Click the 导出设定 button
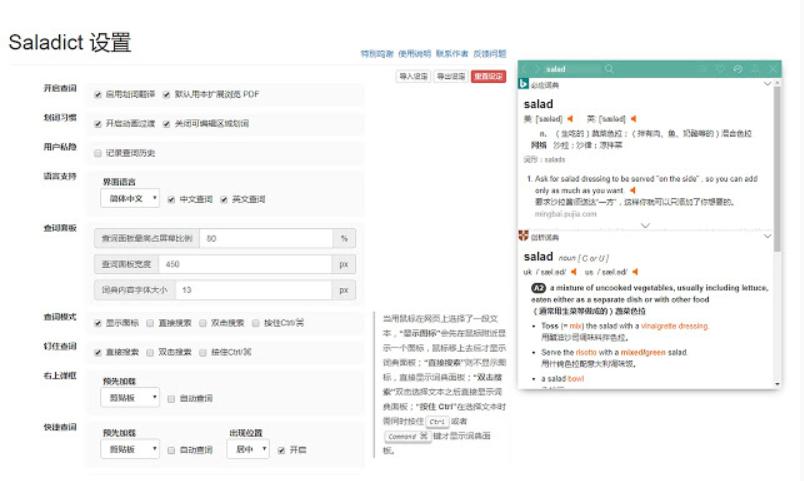The image size is (804, 481). click(x=451, y=76)
